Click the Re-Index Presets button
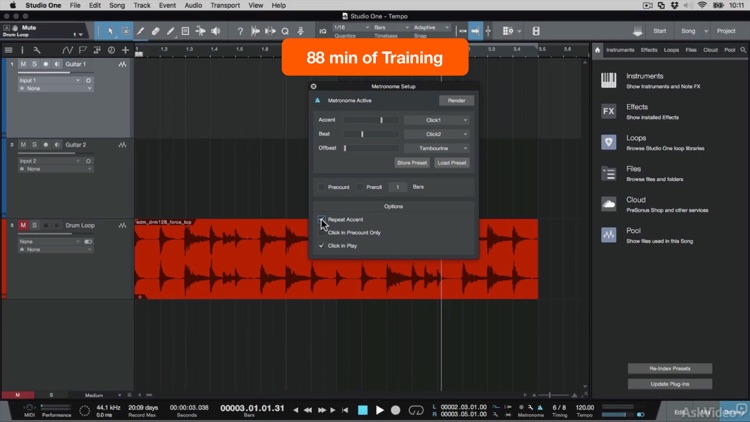The width and height of the screenshot is (750, 422). point(670,368)
